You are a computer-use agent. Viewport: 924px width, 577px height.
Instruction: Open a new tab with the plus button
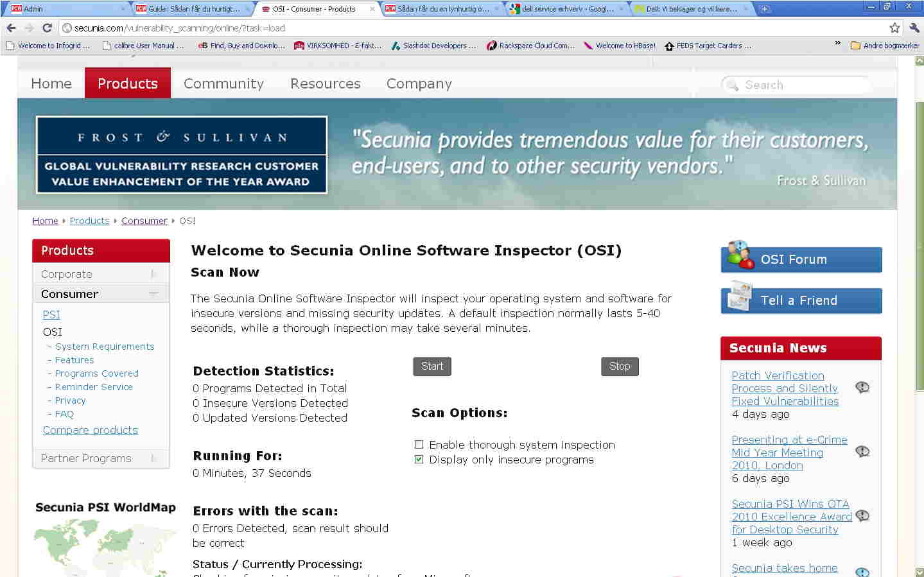pos(765,9)
